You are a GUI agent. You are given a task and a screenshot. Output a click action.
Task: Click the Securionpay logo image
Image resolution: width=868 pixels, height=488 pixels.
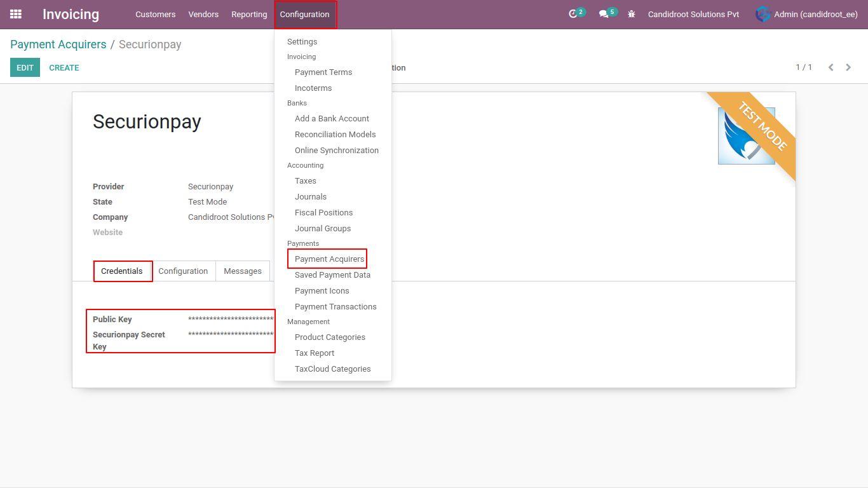(746, 135)
